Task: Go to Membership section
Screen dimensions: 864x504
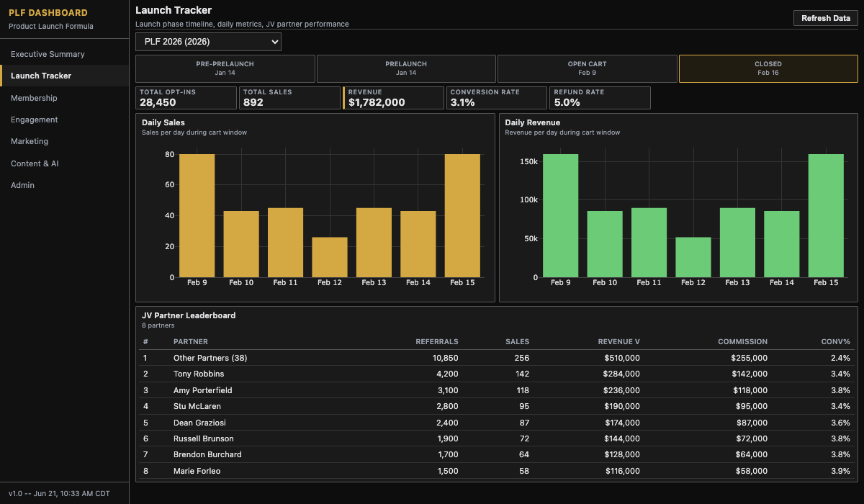Action: [65, 98]
